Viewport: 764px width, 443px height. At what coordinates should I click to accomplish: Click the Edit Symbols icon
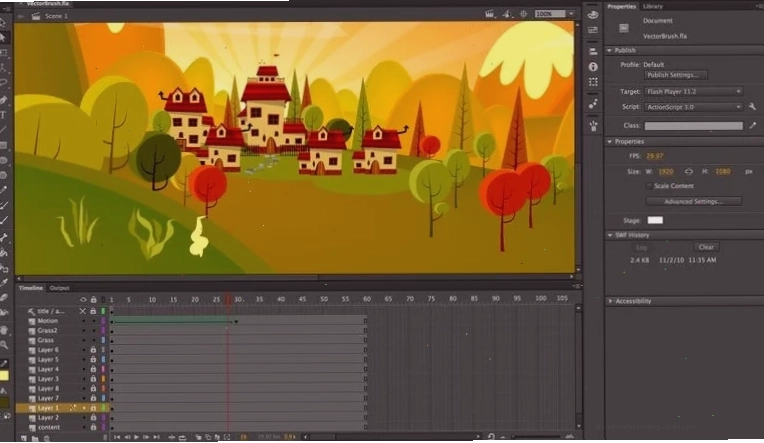coord(507,14)
